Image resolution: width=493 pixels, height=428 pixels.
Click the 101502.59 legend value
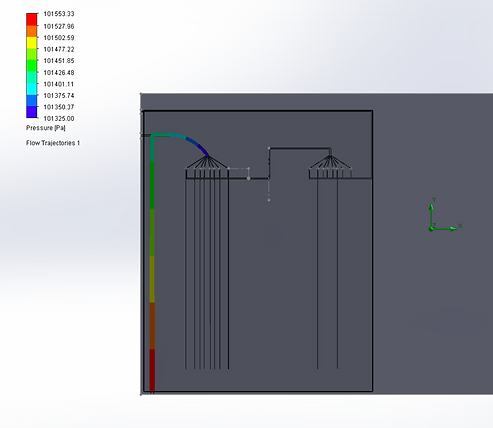tap(59, 38)
